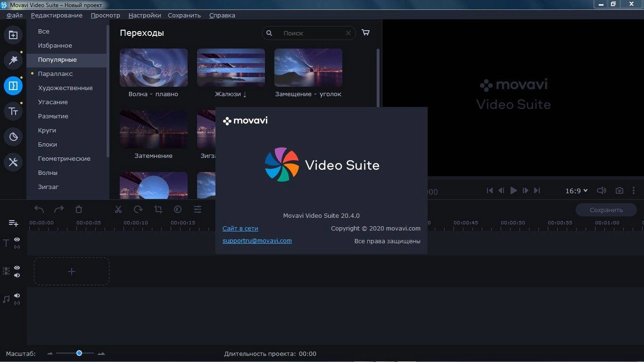Open the Справка menu
The image size is (644, 362).
tap(222, 15)
